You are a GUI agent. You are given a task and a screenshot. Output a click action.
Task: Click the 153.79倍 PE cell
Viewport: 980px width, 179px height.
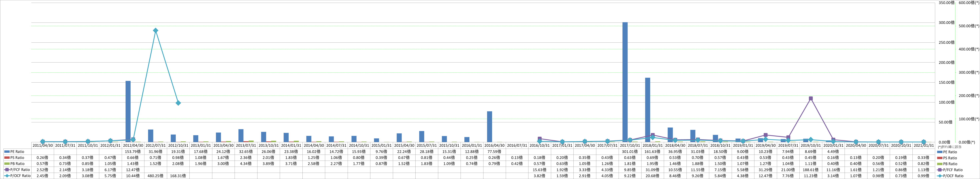point(133,152)
